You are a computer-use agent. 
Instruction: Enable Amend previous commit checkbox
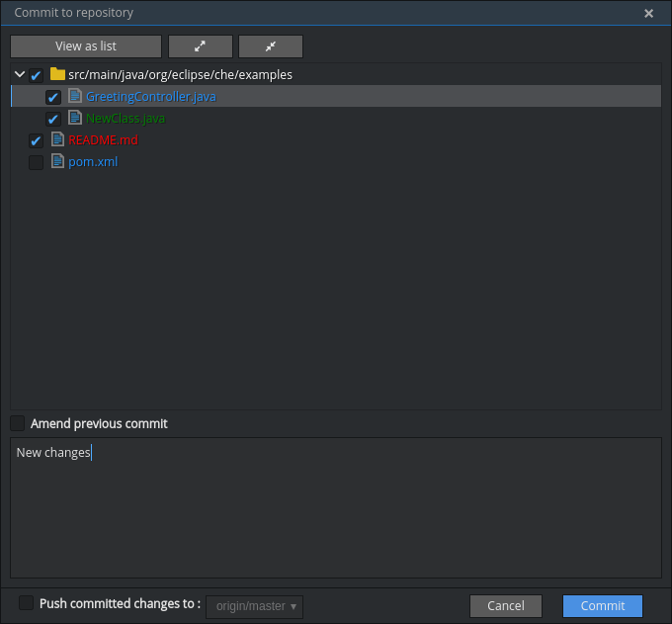(x=18, y=423)
